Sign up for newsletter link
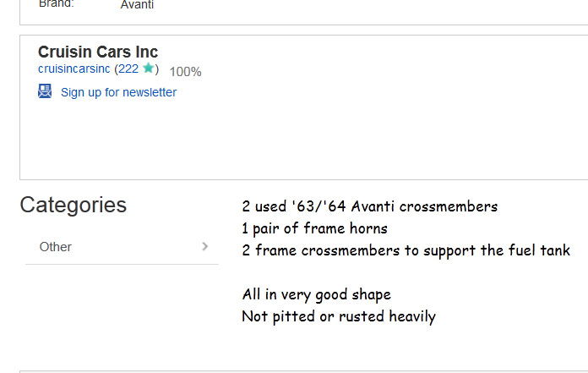Screen dimensions: 588x373 pos(118,92)
